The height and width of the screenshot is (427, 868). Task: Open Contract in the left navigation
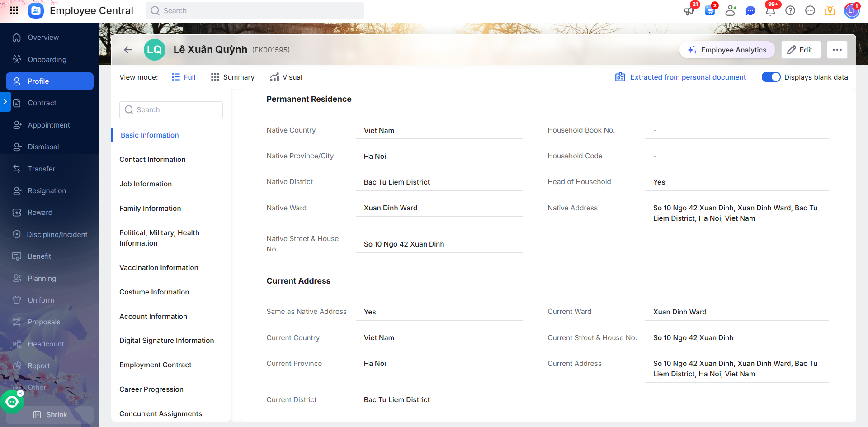(42, 103)
